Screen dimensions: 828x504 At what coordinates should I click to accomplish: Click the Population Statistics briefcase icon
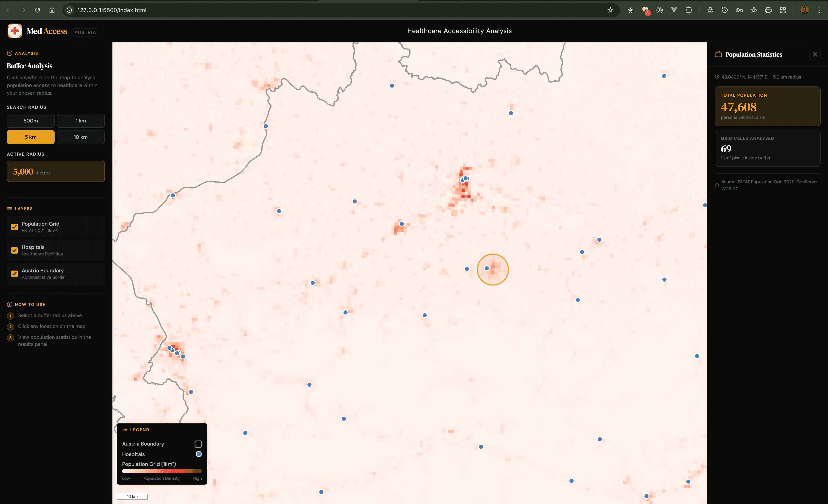[x=718, y=54]
